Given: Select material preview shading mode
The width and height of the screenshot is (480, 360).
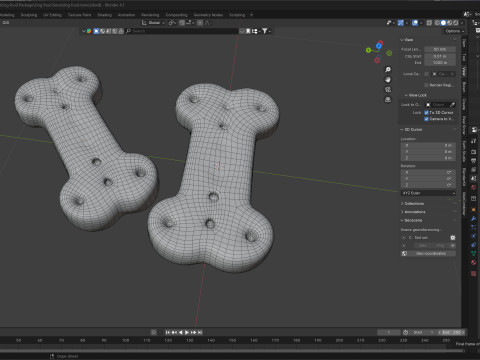Looking at the screenshot, I should click(450, 23).
